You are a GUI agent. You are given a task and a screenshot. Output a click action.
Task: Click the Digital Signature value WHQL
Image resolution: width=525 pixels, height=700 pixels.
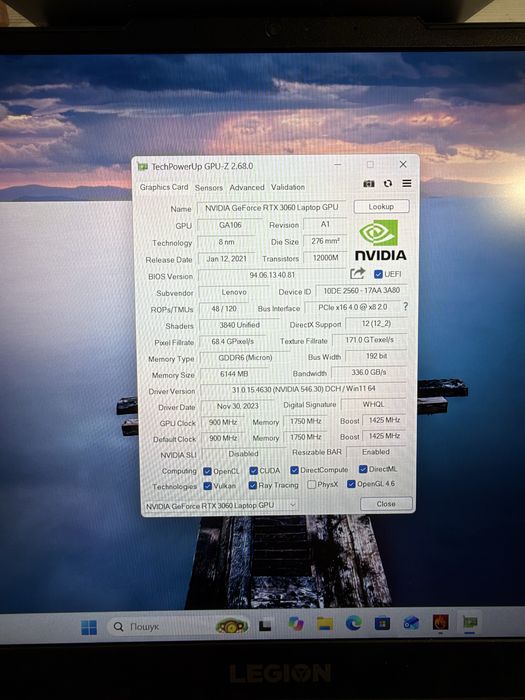pyautogui.click(x=373, y=404)
